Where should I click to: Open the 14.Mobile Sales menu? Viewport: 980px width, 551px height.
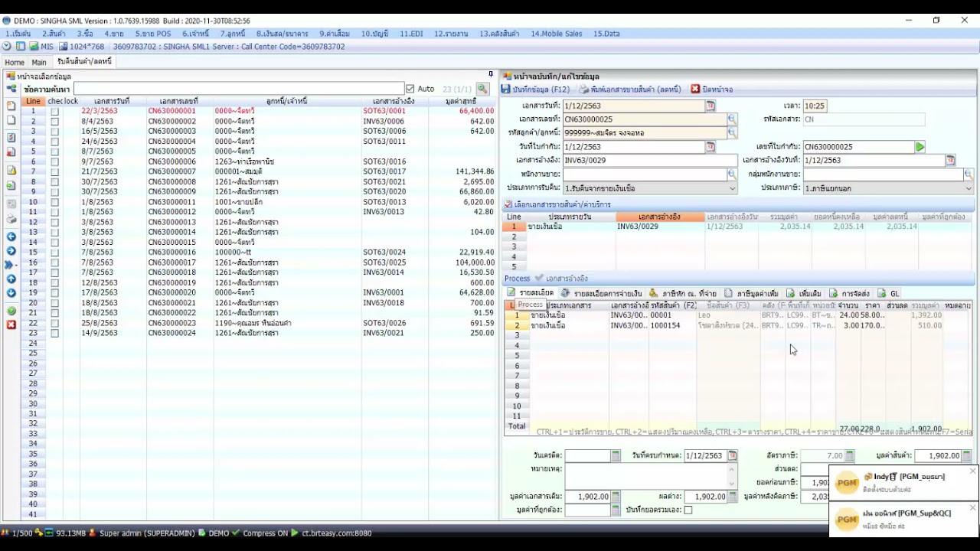pyautogui.click(x=557, y=34)
